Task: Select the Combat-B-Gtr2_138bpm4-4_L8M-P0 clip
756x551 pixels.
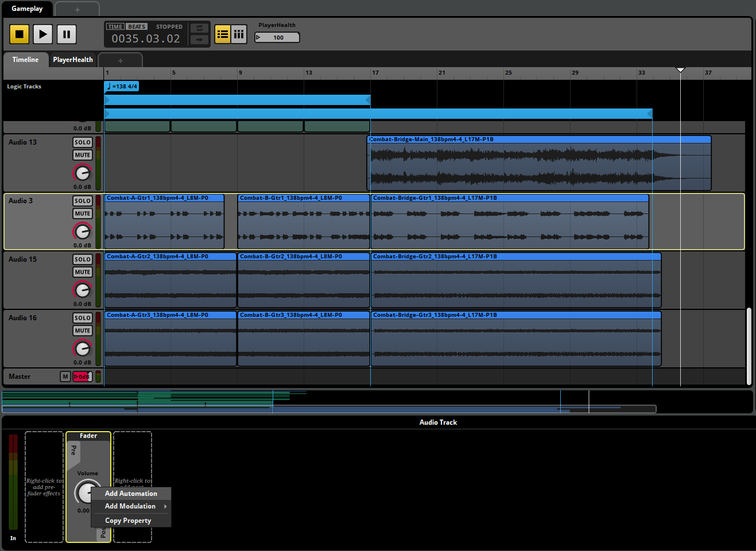Action: [x=304, y=280]
